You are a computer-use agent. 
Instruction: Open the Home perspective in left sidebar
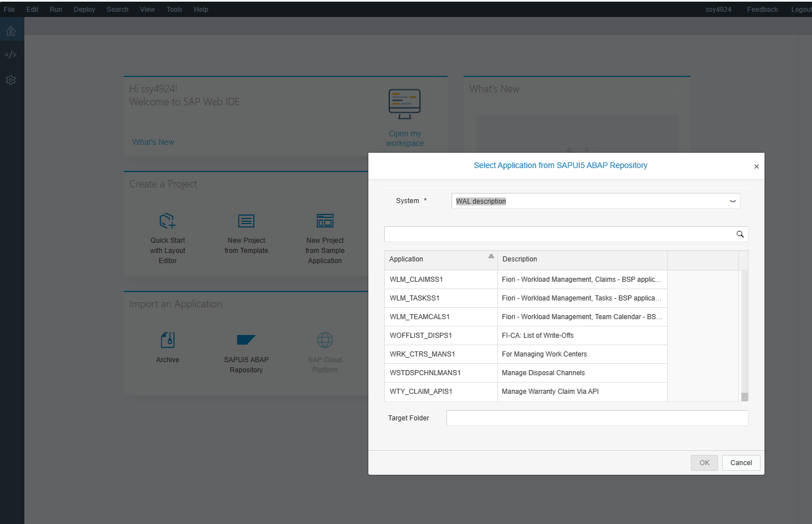click(x=11, y=31)
